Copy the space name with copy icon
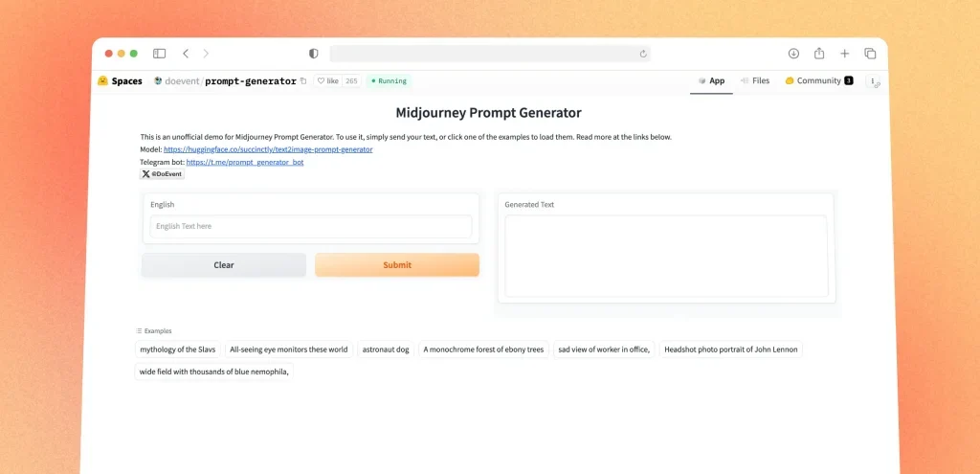Viewport: 980px width, 474px height. pyautogui.click(x=303, y=81)
